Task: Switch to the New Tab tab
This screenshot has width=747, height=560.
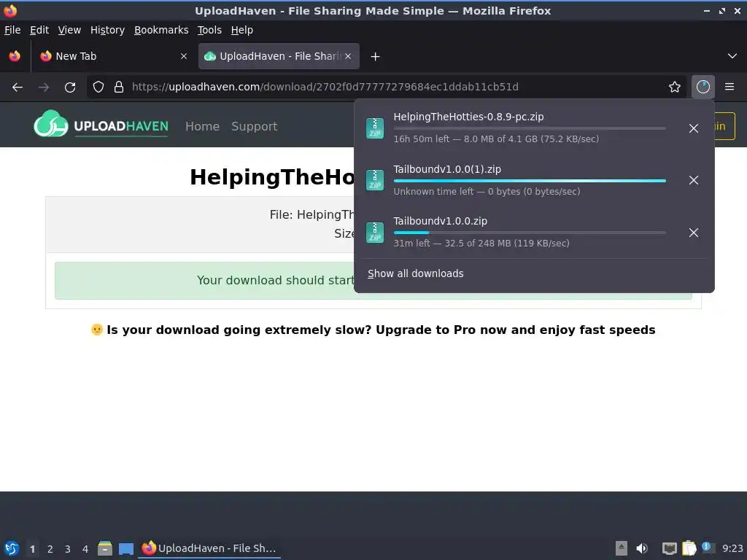Action: pos(113,56)
